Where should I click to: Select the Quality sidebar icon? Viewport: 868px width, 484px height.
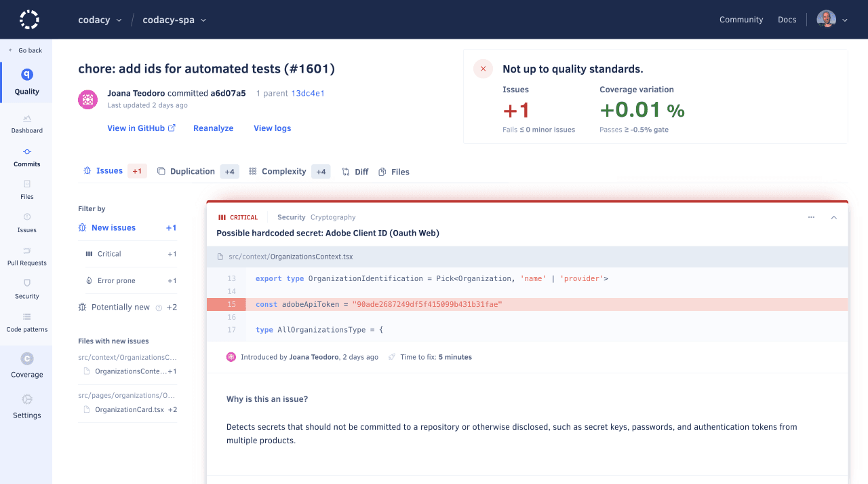coord(26,82)
